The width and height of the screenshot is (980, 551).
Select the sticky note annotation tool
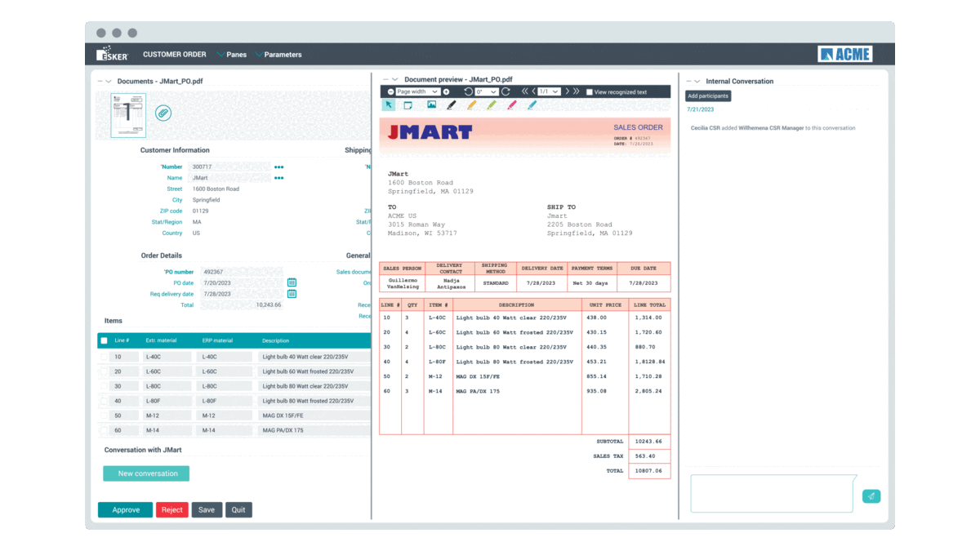tap(408, 105)
